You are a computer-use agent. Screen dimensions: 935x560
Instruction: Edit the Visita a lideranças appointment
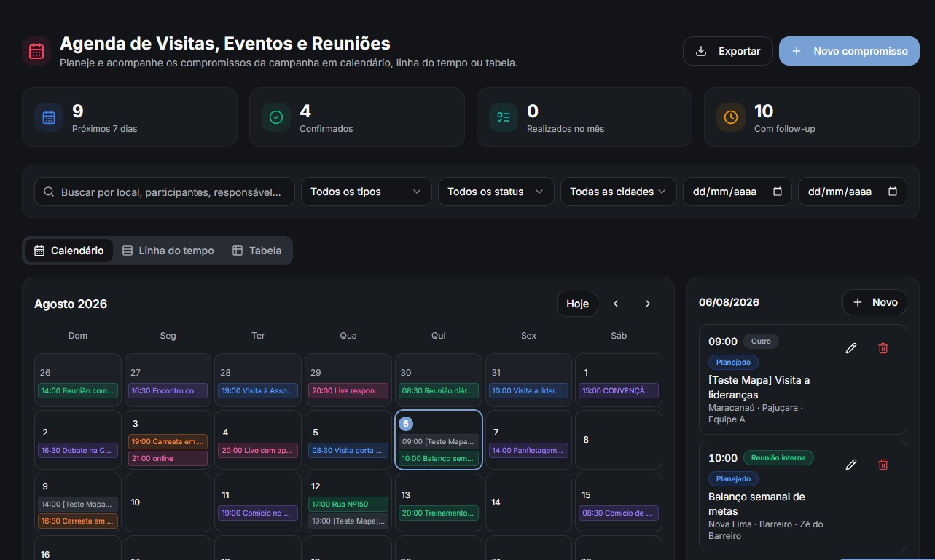click(x=850, y=348)
